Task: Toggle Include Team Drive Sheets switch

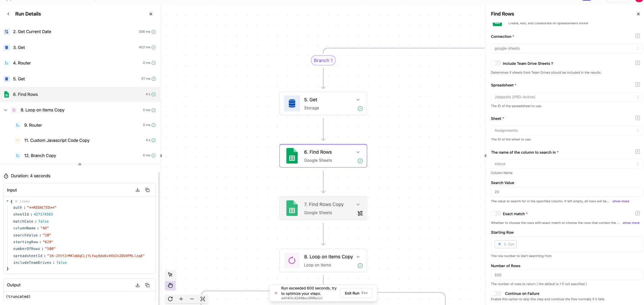Action: coord(496,63)
